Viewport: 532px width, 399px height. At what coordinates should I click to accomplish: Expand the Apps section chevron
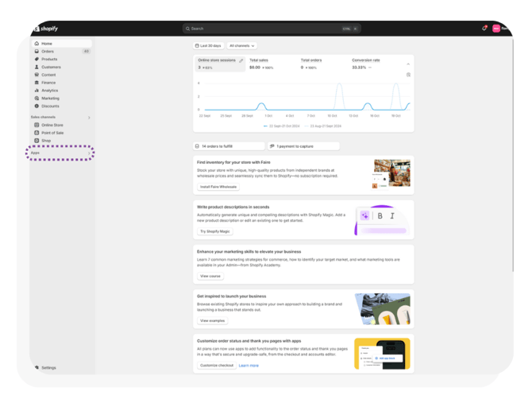coord(89,153)
